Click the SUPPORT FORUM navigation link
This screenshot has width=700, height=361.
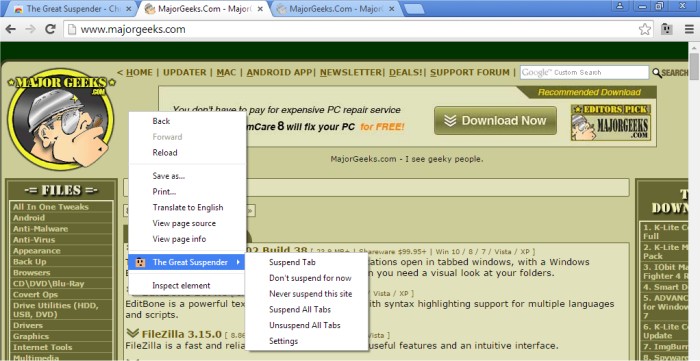tap(470, 72)
